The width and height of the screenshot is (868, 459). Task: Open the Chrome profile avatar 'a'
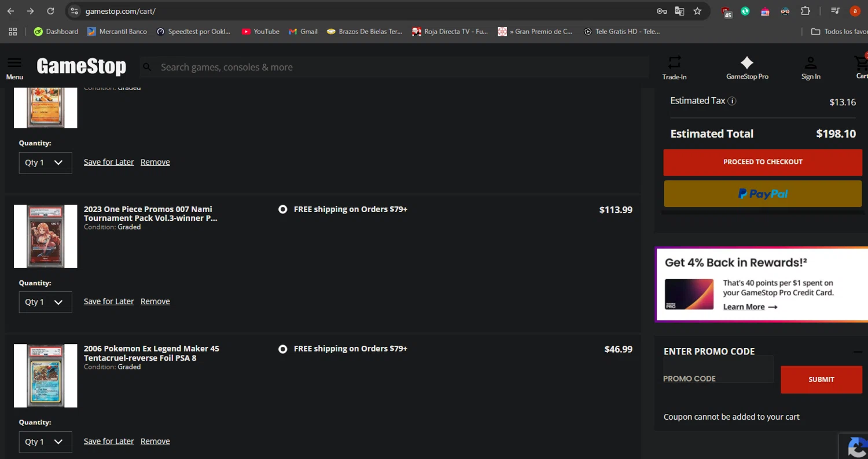[x=855, y=11]
